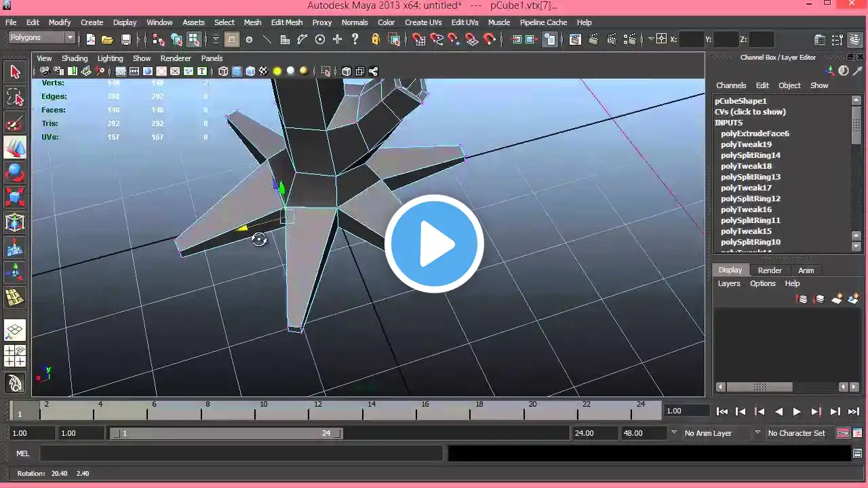Select polyExtrudeFace6 in the INPUTS list

[x=755, y=134]
